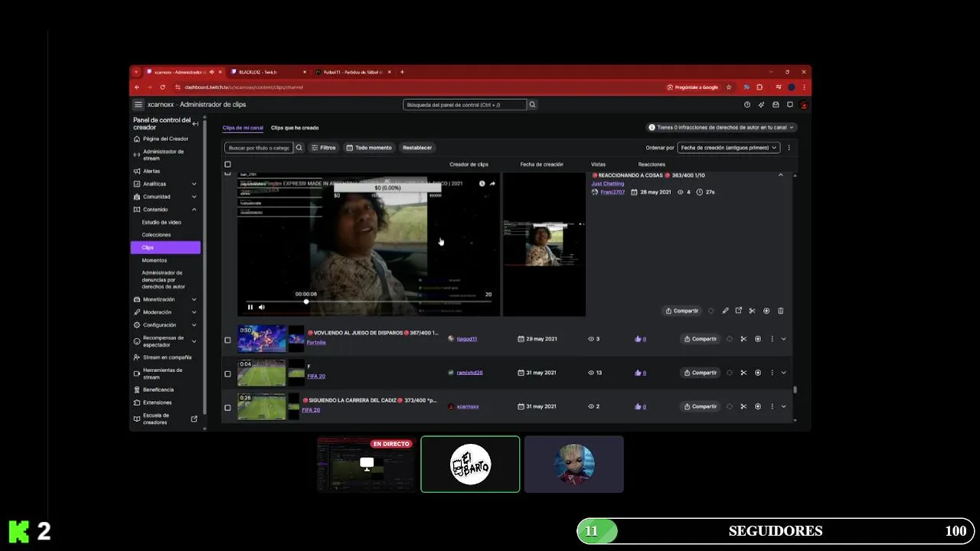Click the scissors icon on the expanded clip
This screenshot has width=980, height=551.
[x=752, y=311]
